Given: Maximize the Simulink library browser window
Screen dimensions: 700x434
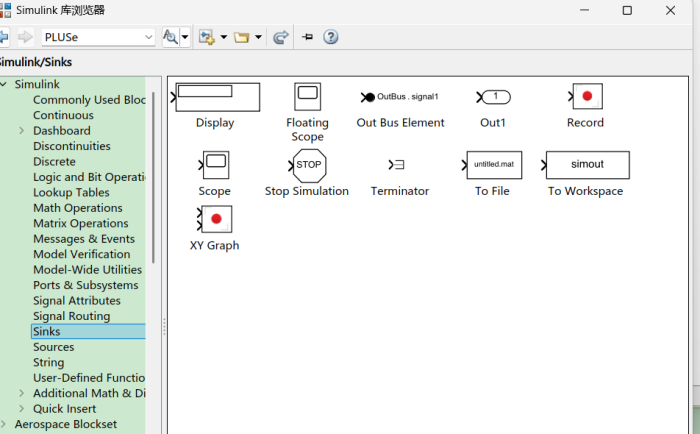Looking at the screenshot, I should pos(627,10).
